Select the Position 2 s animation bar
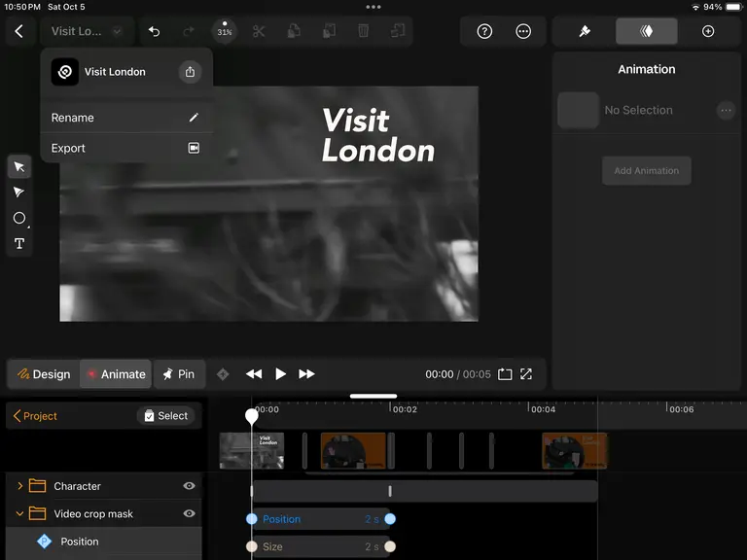 pyautogui.click(x=321, y=519)
